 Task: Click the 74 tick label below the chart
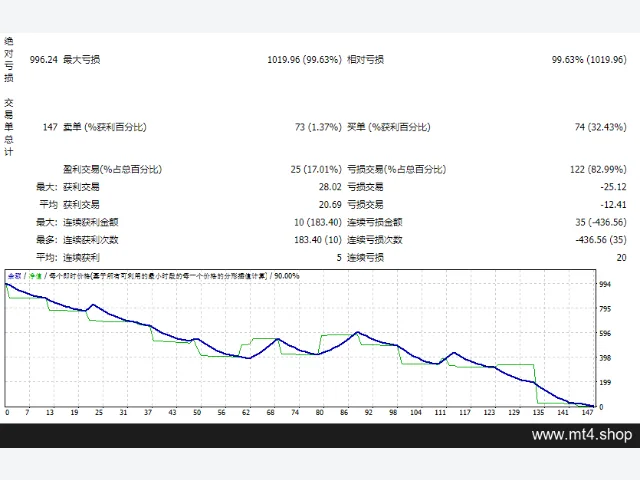(295, 412)
